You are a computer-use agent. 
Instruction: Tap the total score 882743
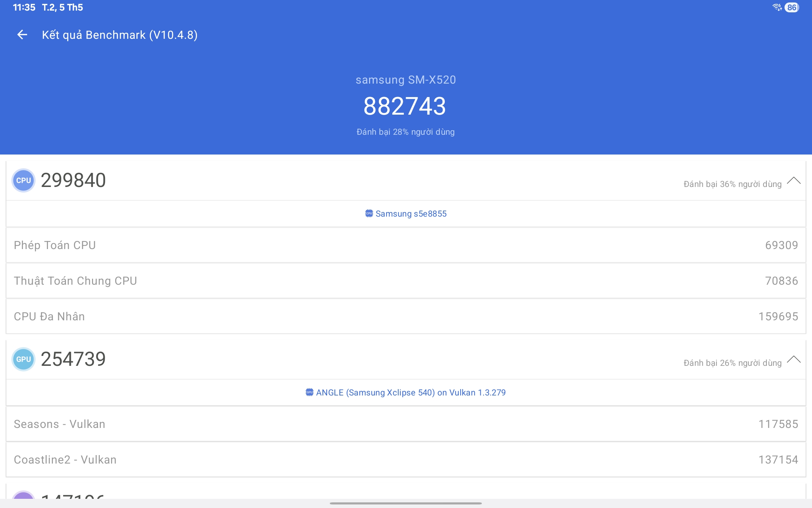[405, 106]
